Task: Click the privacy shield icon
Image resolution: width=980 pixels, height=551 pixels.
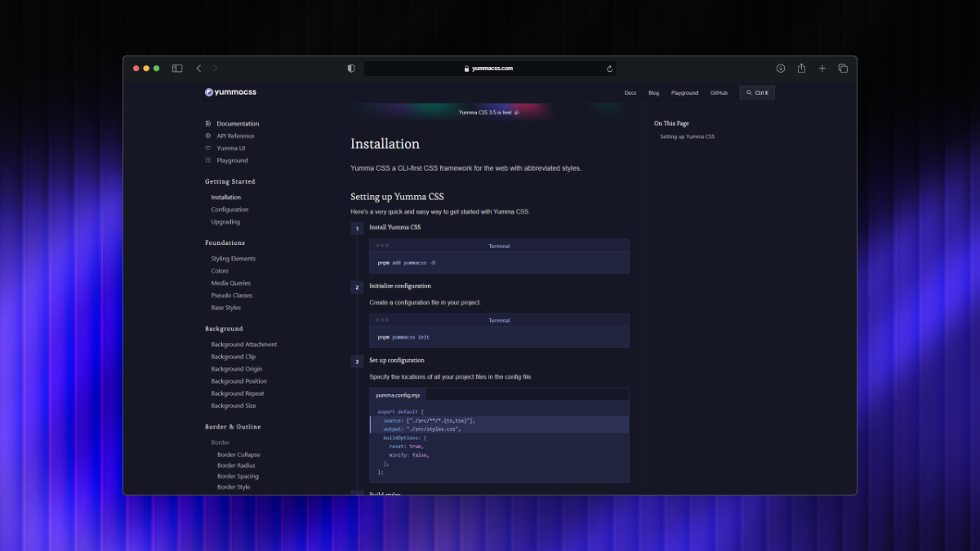Action: pos(351,69)
